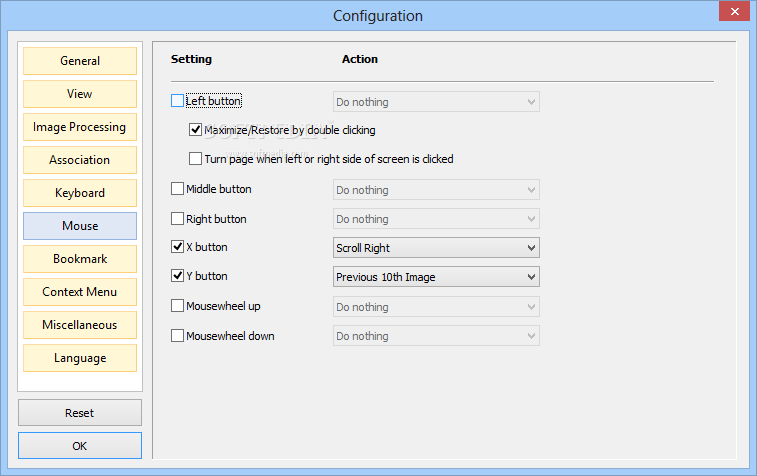Open the Context Menu settings page
The width and height of the screenshot is (757, 476).
coord(80,292)
